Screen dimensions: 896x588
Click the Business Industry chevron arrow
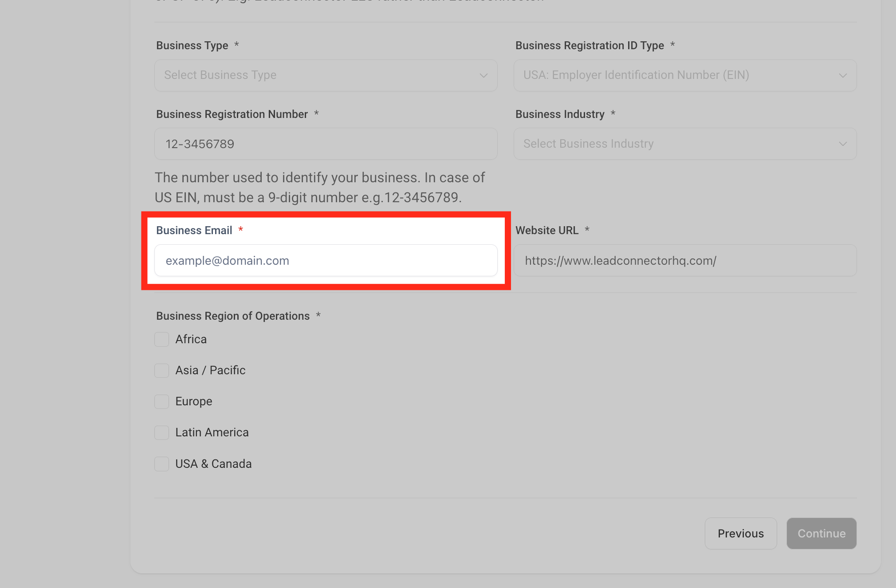(843, 144)
